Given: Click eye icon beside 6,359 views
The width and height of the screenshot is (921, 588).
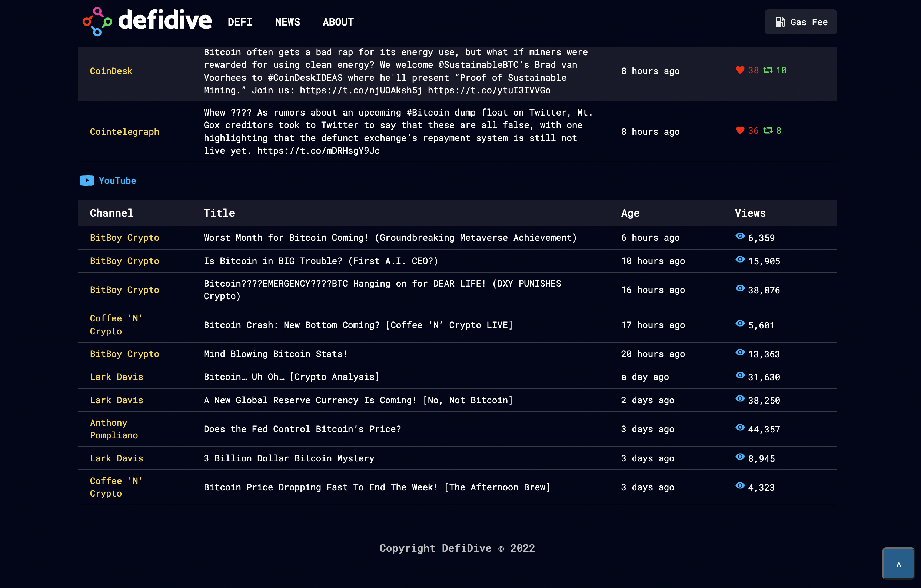Looking at the screenshot, I should click(740, 236).
